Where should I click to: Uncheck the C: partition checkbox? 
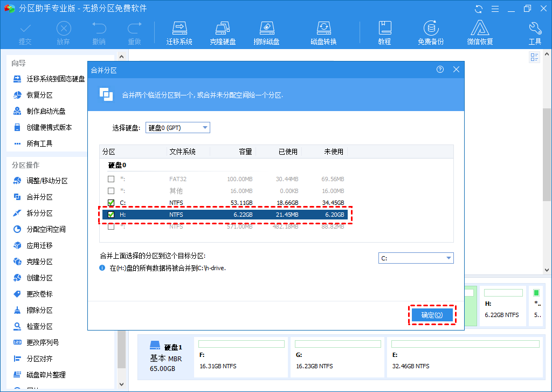[x=111, y=203]
